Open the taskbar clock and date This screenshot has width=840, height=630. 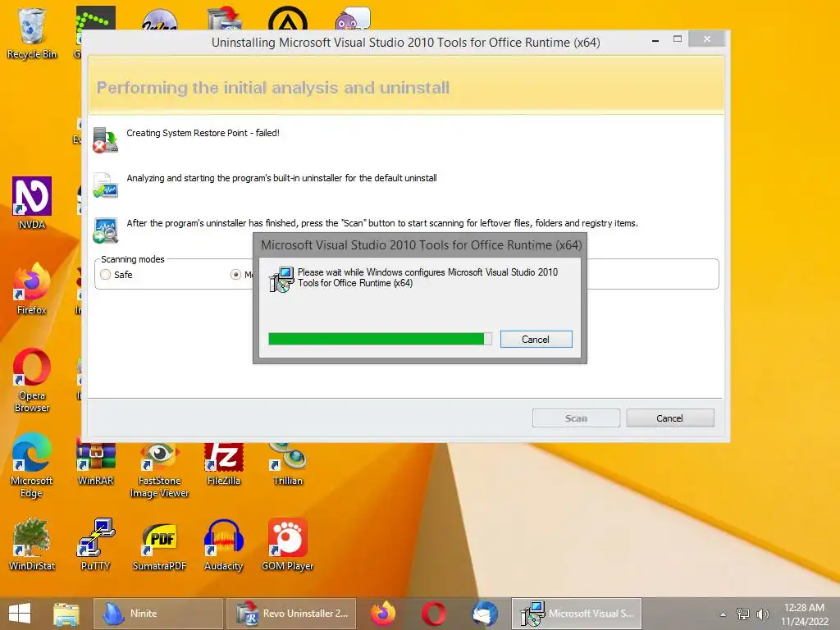pos(804,614)
